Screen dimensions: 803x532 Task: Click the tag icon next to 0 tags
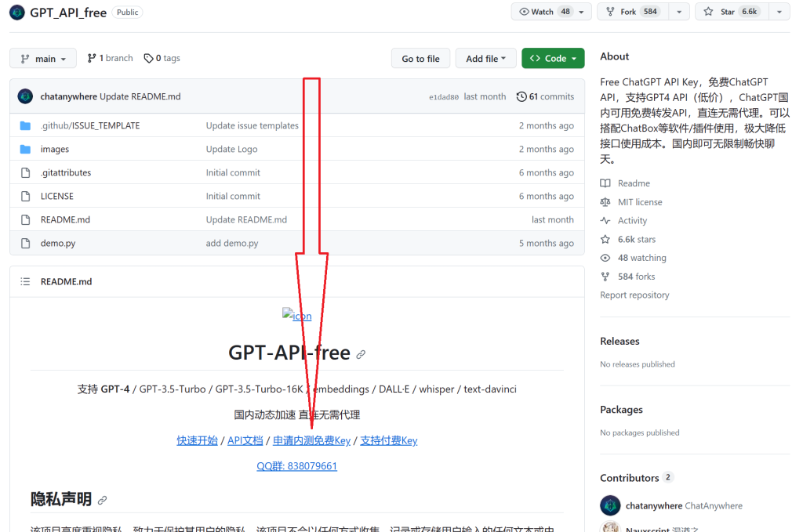148,58
